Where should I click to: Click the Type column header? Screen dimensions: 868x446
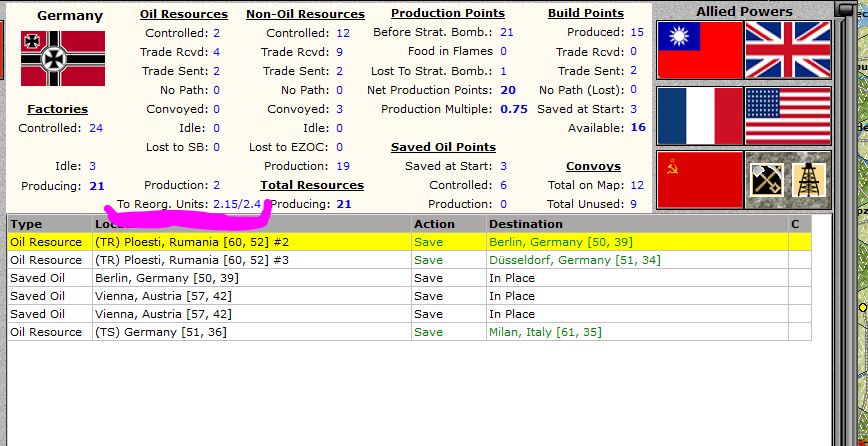(50, 224)
